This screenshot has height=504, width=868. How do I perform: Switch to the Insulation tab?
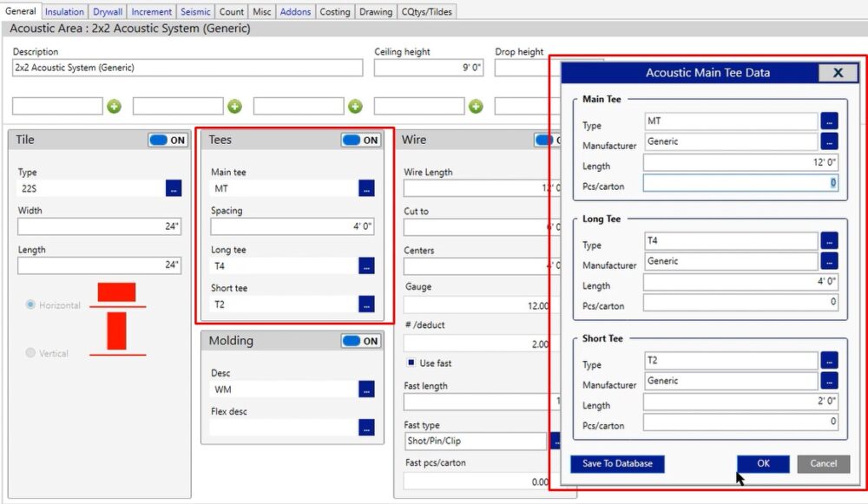tap(64, 12)
